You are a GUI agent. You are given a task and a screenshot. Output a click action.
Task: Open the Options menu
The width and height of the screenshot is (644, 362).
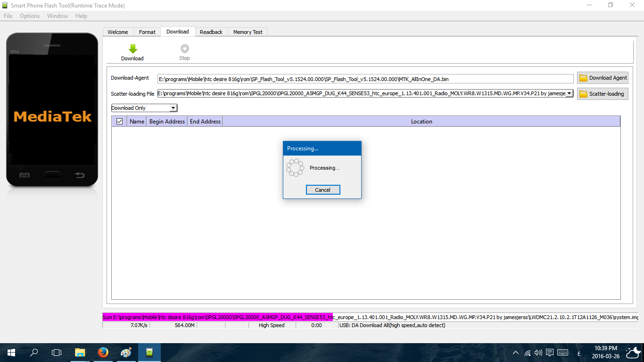(30, 16)
